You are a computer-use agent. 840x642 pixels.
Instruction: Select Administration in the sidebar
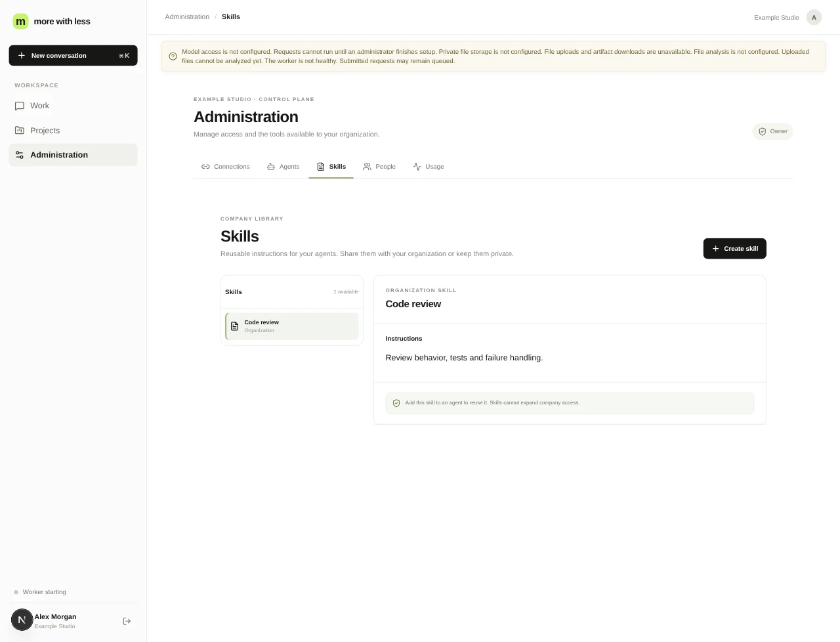(x=73, y=155)
